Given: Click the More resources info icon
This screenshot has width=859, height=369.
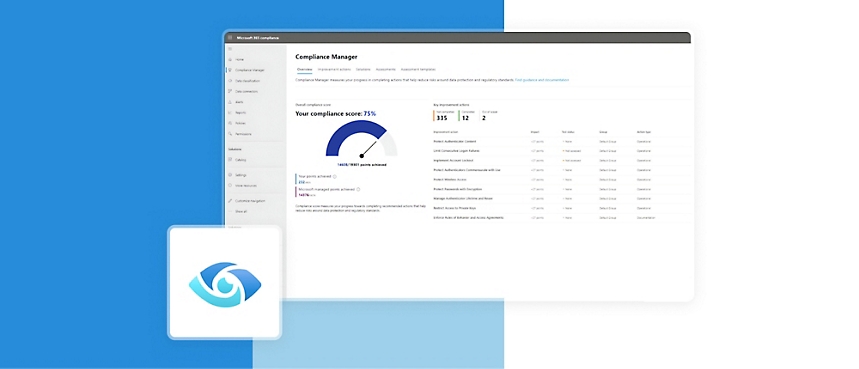Looking at the screenshot, I should click(x=230, y=186).
